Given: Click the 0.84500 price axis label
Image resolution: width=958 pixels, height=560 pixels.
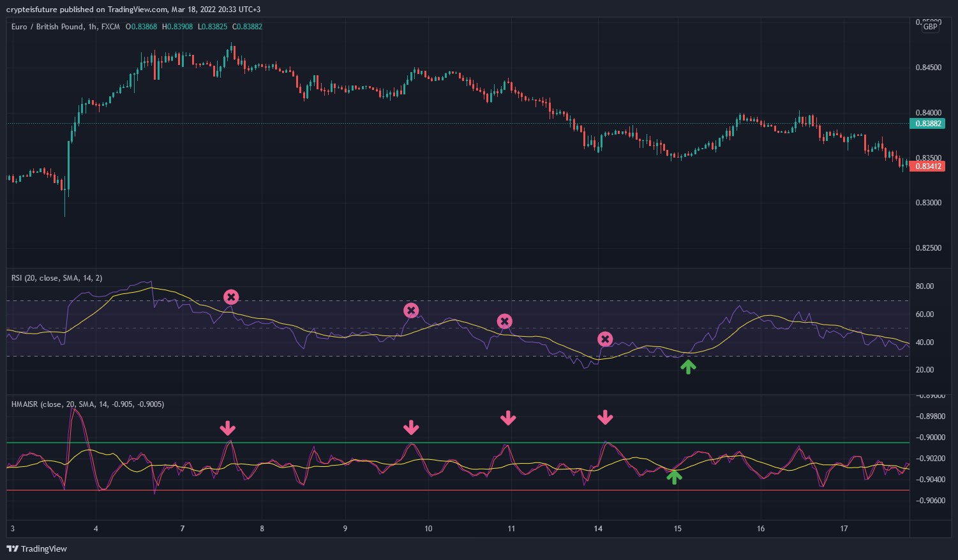Looking at the screenshot, I should 929,68.
